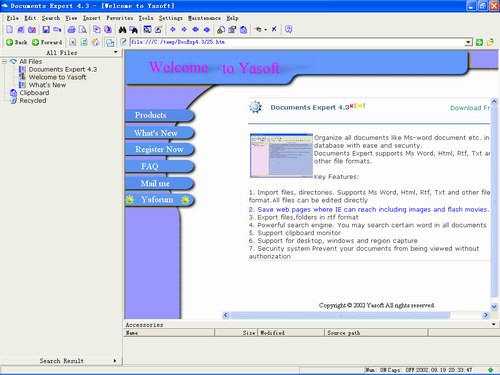Click the Download Free link

coord(470,108)
